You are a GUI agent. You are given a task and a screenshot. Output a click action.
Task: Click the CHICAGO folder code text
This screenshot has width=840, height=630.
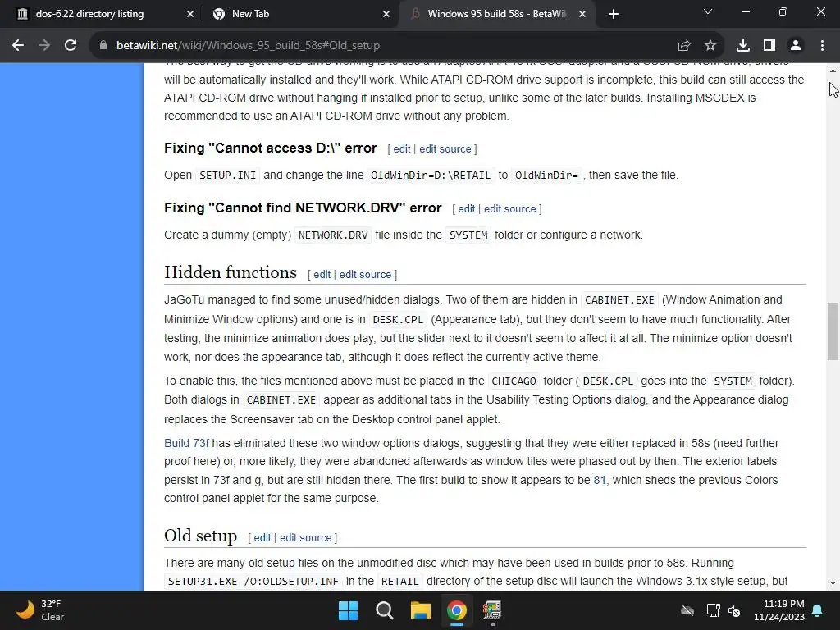pyautogui.click(x=514, y=381)
